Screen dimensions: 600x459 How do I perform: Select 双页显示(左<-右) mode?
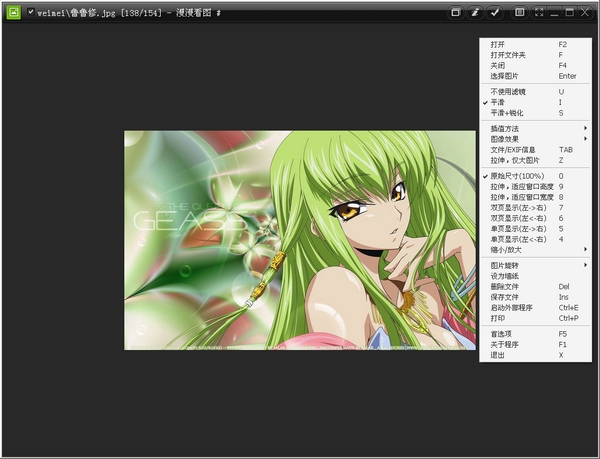point(535,218)
